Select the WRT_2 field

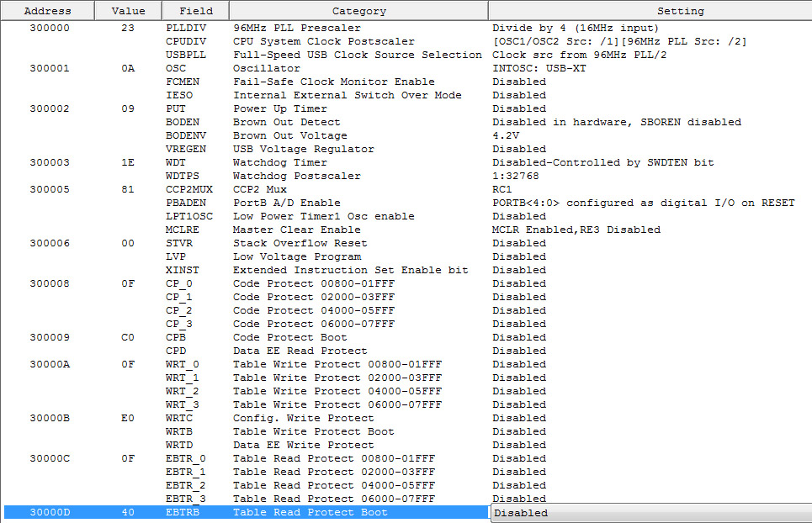pos(183,391)
